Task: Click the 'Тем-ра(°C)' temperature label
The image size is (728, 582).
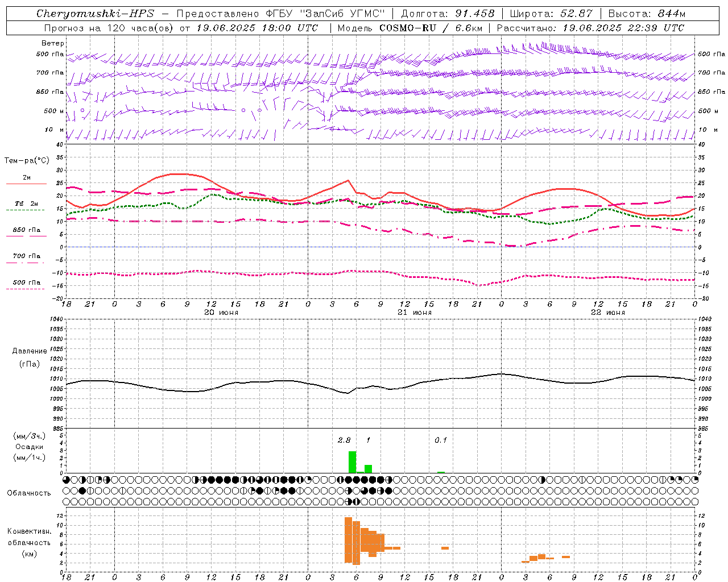Action: pyautogui.click(x=27, y=161)
